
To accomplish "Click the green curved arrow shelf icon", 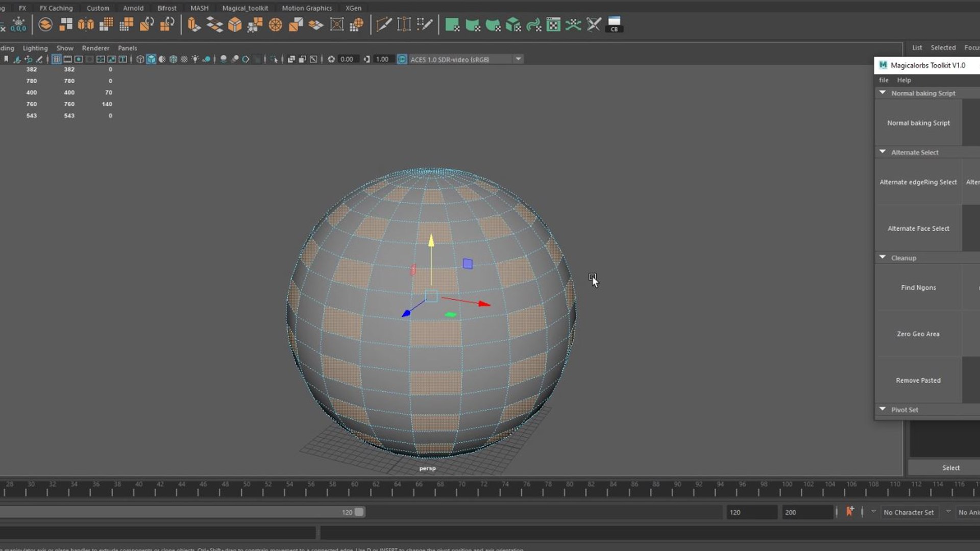I will (533, 24).
